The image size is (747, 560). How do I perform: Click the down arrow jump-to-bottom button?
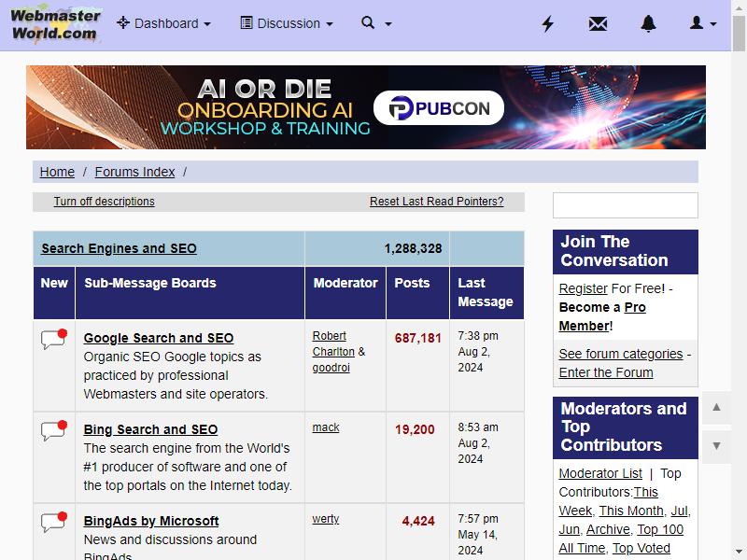coord(716,446)
